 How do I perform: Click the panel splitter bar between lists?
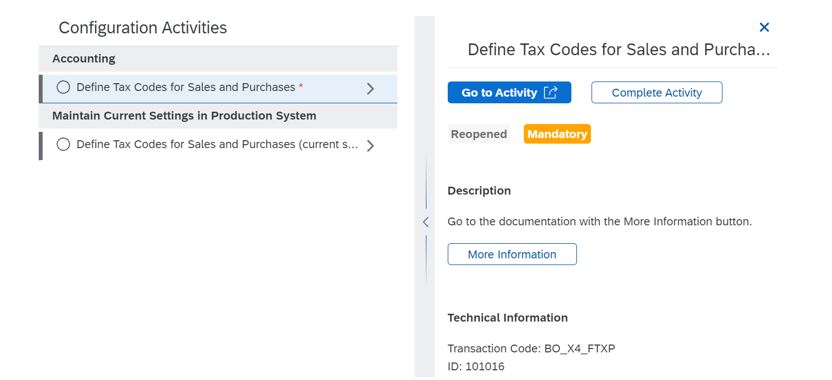(x=424, y=196)
